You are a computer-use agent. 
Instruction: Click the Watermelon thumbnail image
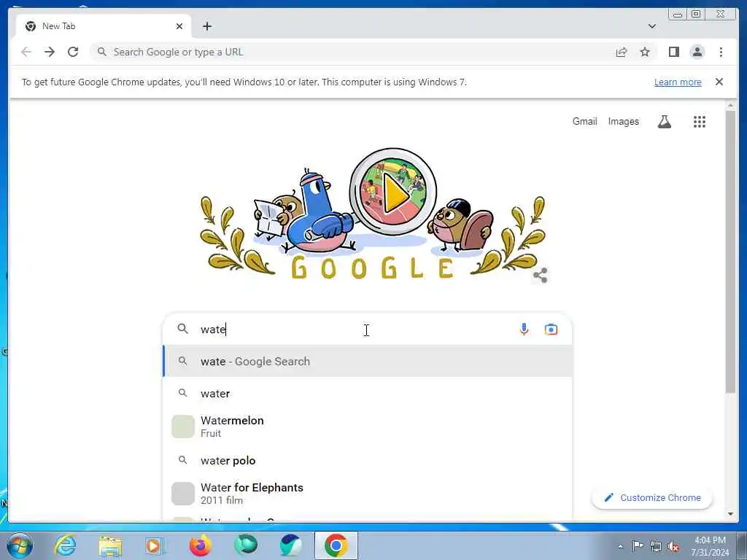(183, 427)
